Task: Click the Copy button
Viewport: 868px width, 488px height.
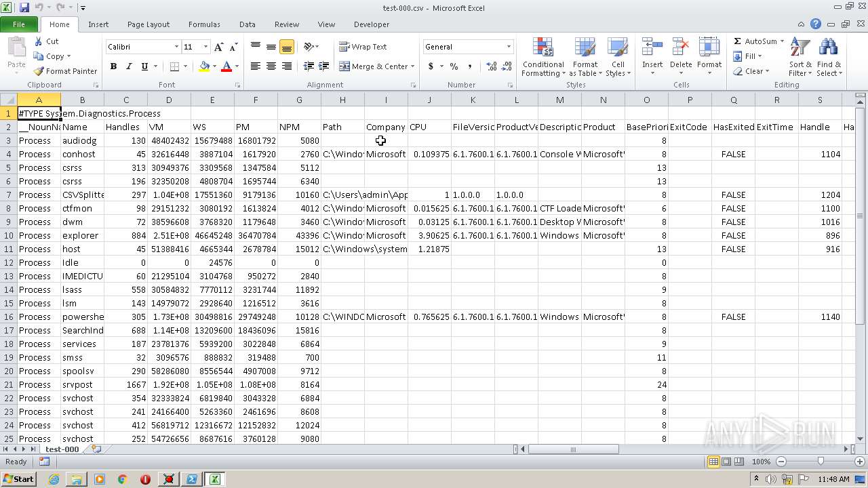Action: (x=52, y=56)
